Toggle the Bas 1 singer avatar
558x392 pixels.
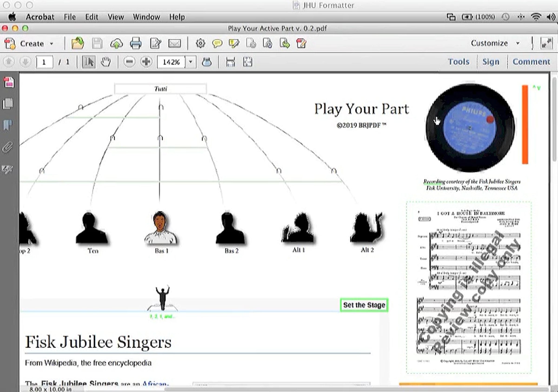[160, 228]
